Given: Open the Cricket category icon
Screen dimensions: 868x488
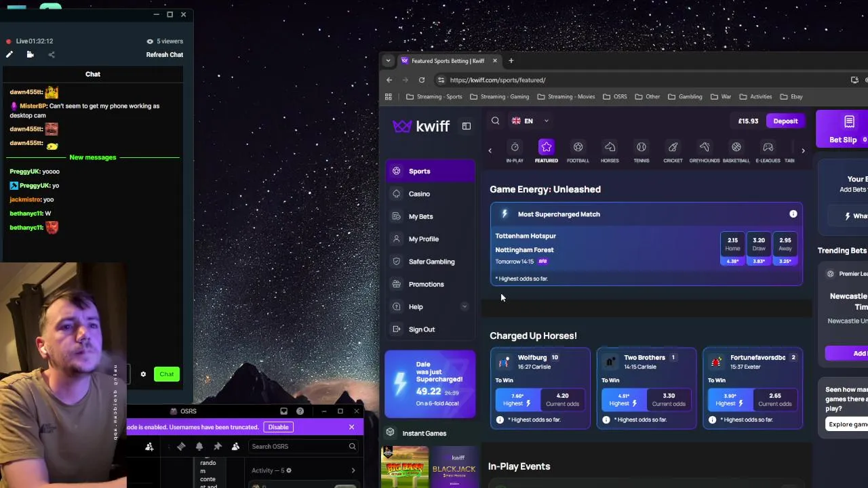Looking at the screenshot, I should (673, 147).
